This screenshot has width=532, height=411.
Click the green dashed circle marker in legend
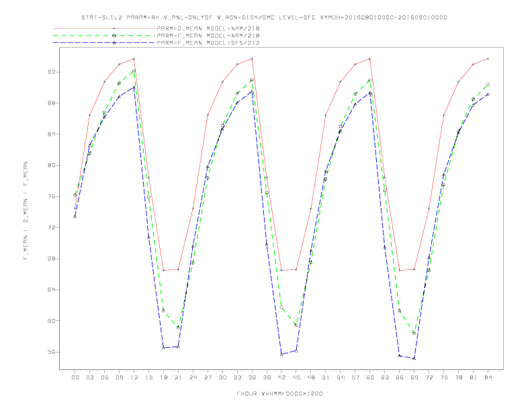[114, 36]
